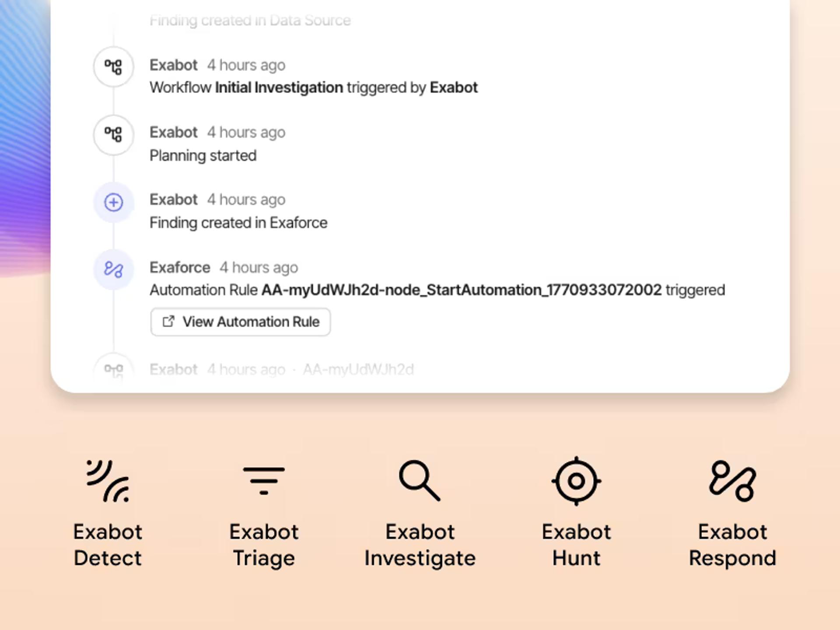Click the faded AA-myUdWJh2d reference at bottom
The image size is (840, 630).
coord(358,370)
